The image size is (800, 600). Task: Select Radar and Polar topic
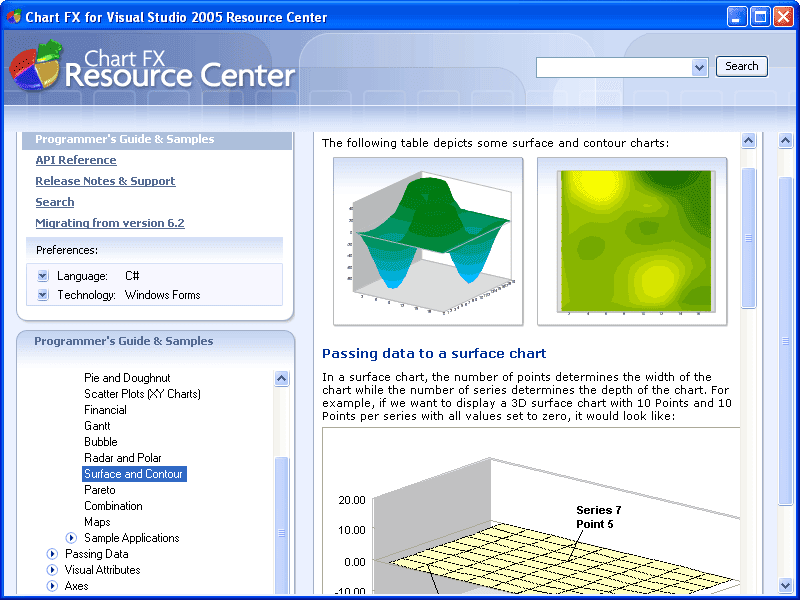122,458
